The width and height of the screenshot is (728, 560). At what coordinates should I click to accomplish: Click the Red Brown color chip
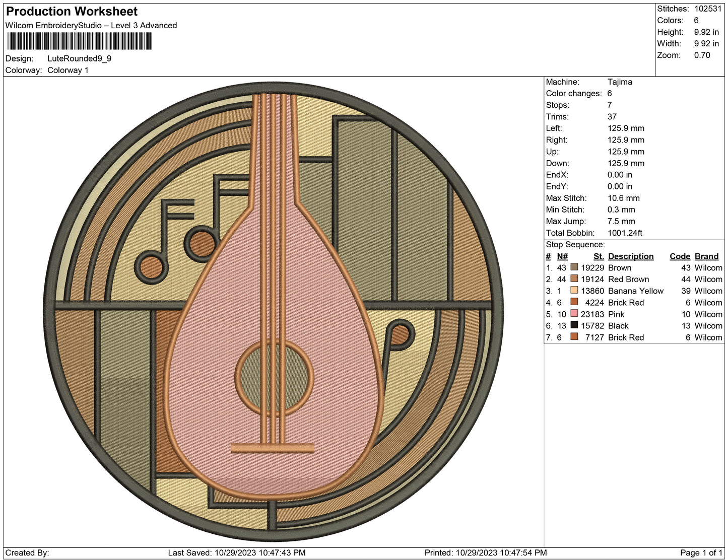[574, 279]
